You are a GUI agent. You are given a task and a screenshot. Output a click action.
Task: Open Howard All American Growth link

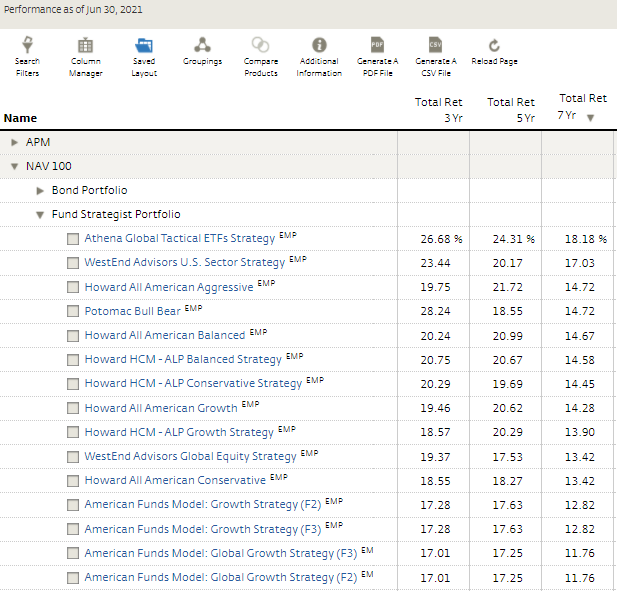(161, 408)
